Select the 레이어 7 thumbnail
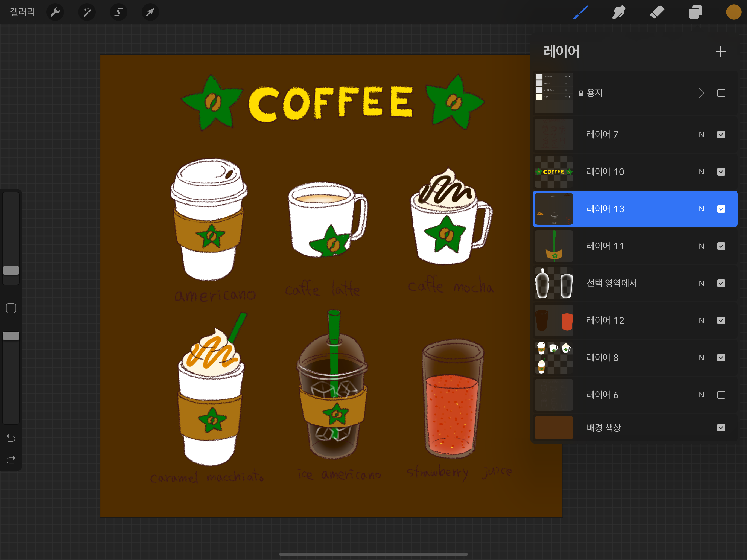The height and width of the screenshot is (560, 747). point(554,135)
